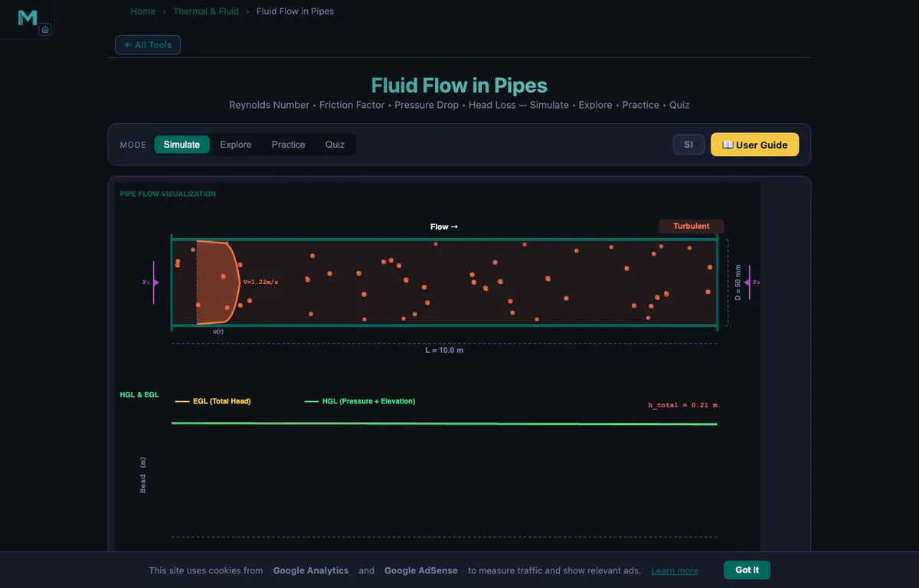The width and height of the screenshot is (919, 588).
Task: Open the Home breadcrumb link
Action: [x=143, y=11]
